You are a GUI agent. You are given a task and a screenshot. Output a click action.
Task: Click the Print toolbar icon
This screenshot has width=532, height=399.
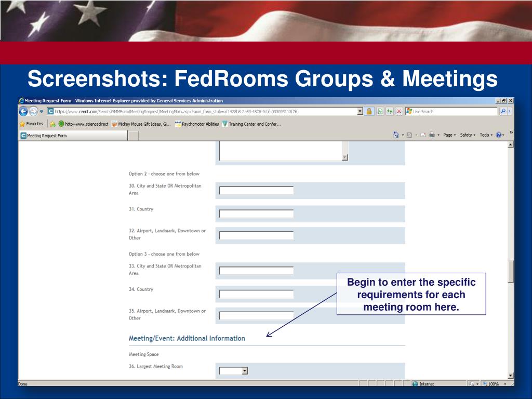point(432,135)
